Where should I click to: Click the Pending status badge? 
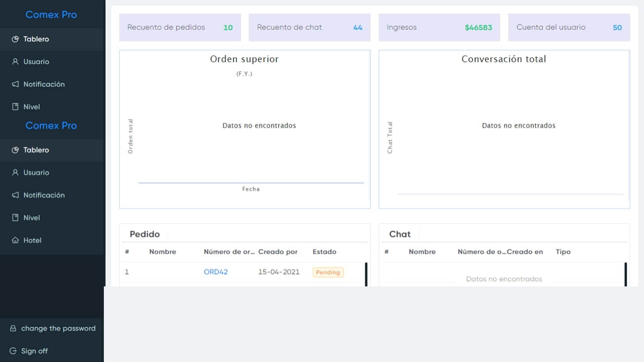pos(328,272)
